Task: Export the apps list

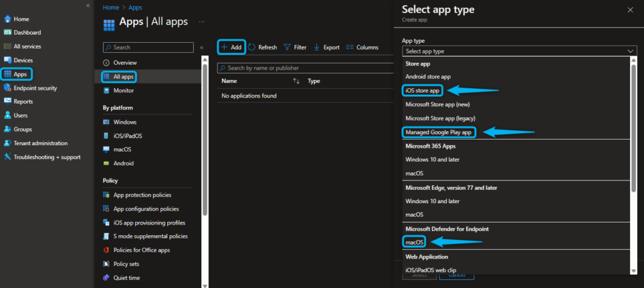Action: pyautogui.click(x=326, y=47)
